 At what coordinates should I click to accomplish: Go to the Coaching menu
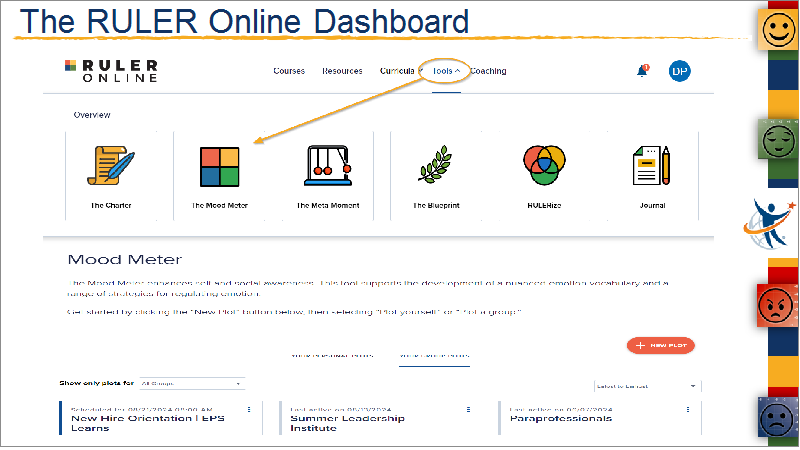tap(488, 71)
